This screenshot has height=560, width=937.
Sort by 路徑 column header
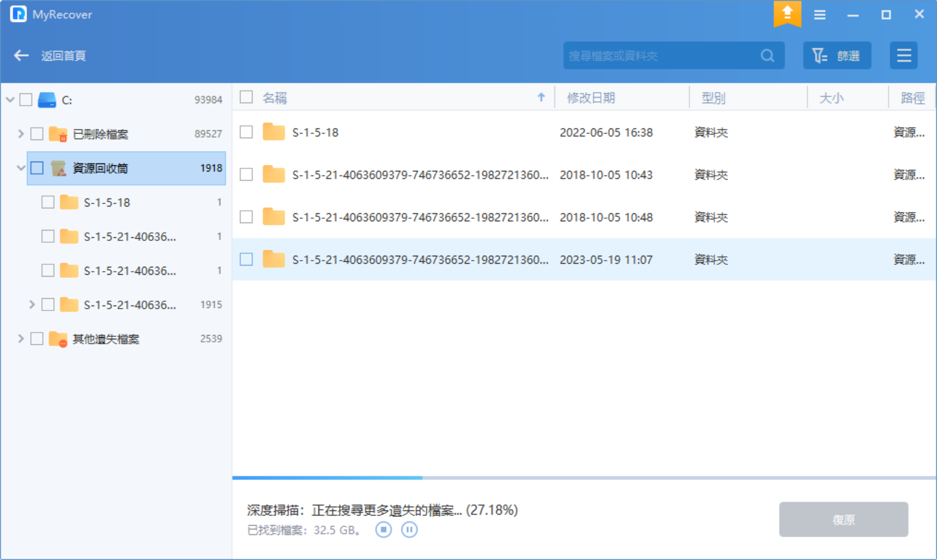coord(912,98)
